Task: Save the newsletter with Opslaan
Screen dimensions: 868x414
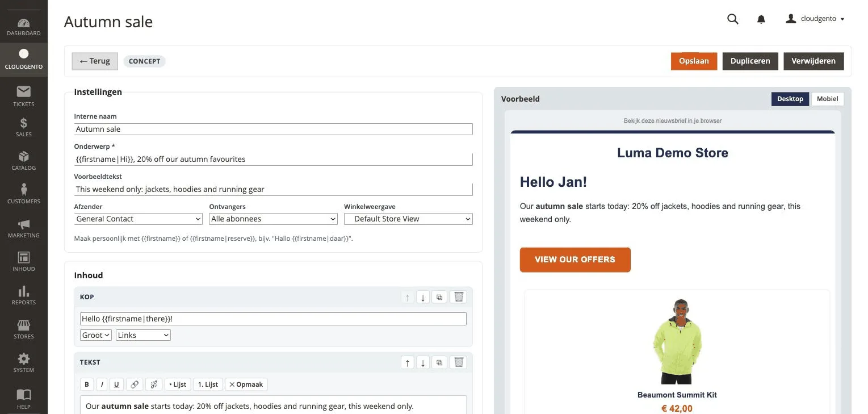Action: pos(694,61)
